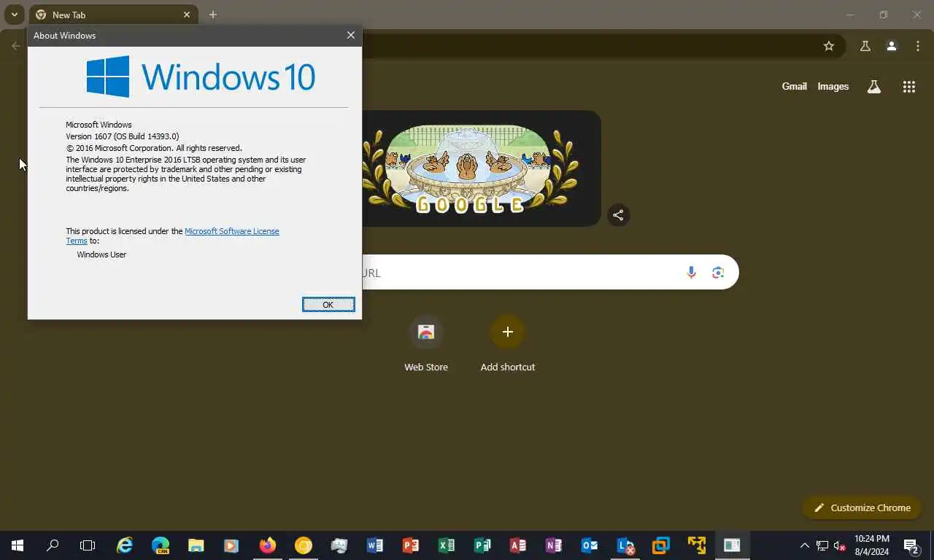Open the Chrome three-dot menu
Viewport: 934px width, 560px height.
click(918, 46)
